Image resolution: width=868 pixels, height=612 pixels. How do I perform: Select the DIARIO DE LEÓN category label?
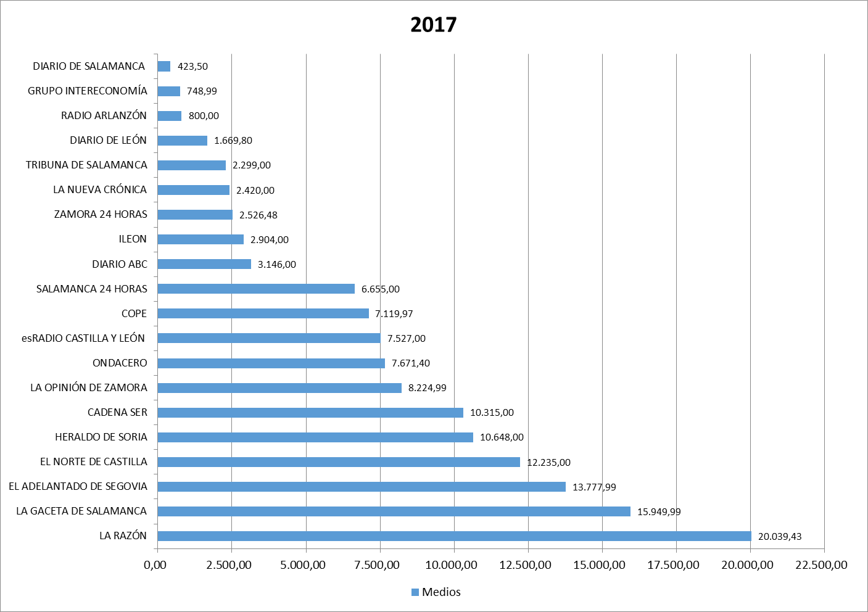pyautogui.click(x=108, y=140)
